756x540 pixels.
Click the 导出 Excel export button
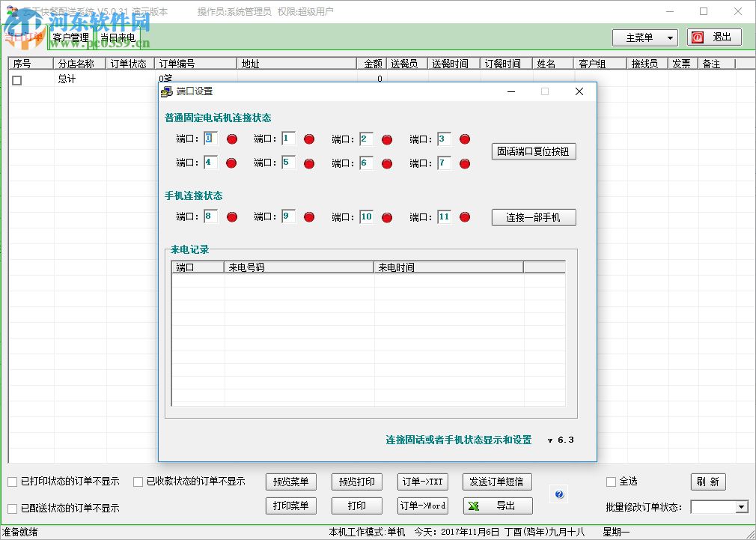click(498, 506)
